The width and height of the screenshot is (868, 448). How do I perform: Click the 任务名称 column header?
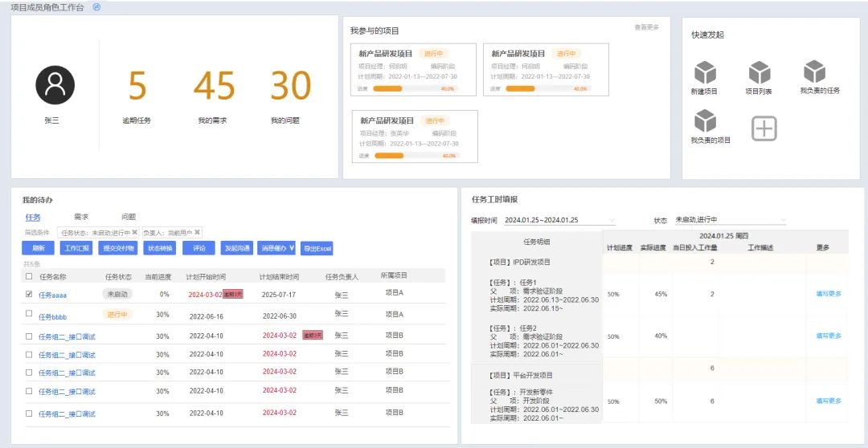point(52,277)
